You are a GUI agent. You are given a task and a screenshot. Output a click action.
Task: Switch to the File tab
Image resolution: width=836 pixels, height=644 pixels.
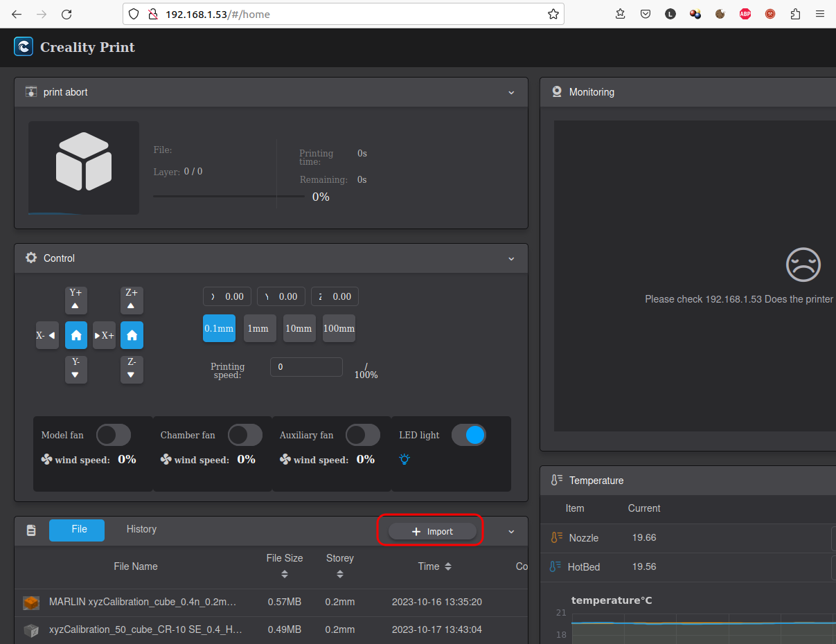click(77, 530)
